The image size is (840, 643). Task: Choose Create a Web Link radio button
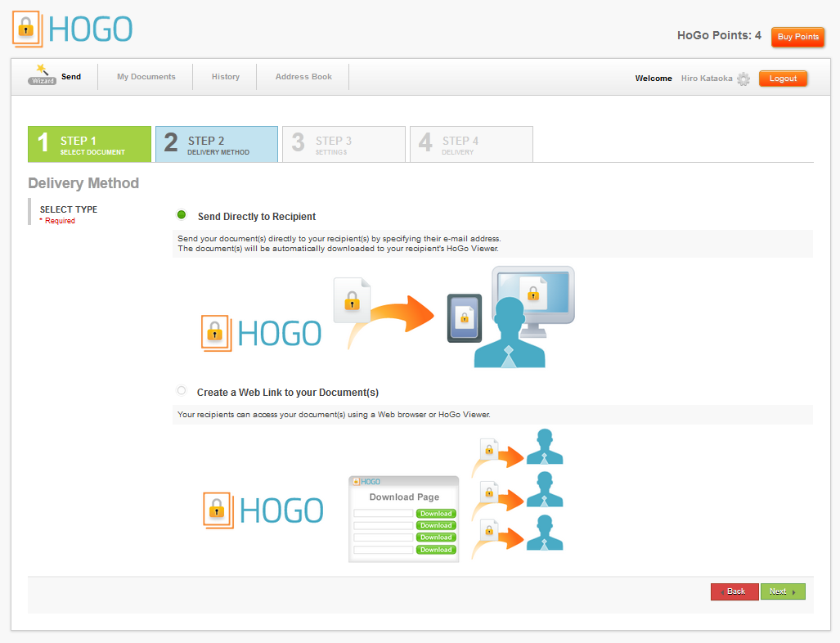pos(182,391)
